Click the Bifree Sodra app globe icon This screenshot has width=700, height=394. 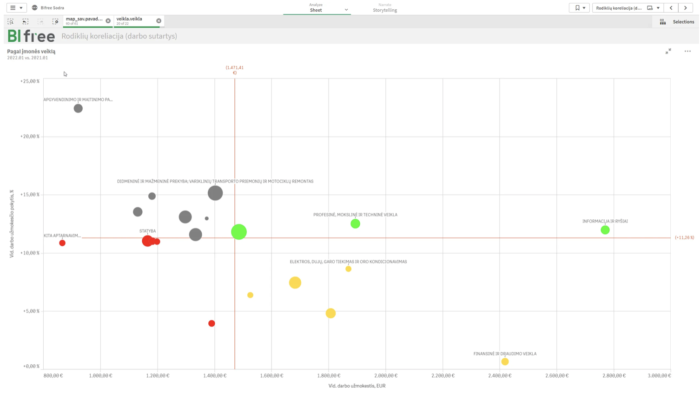pos(34,8)
